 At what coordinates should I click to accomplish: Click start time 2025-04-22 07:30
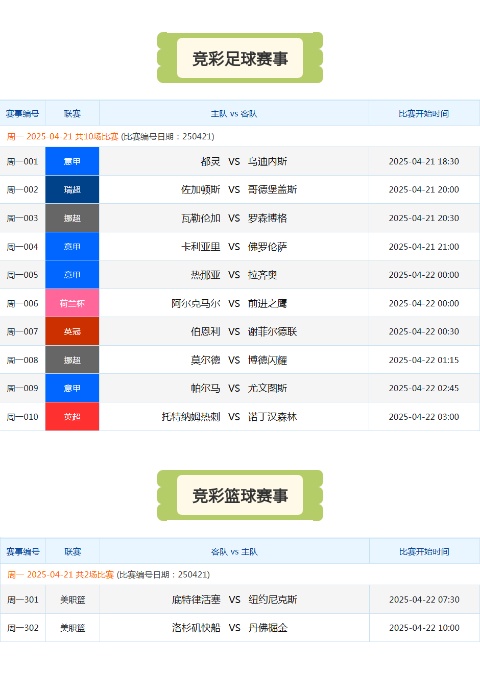pos(424,600)
